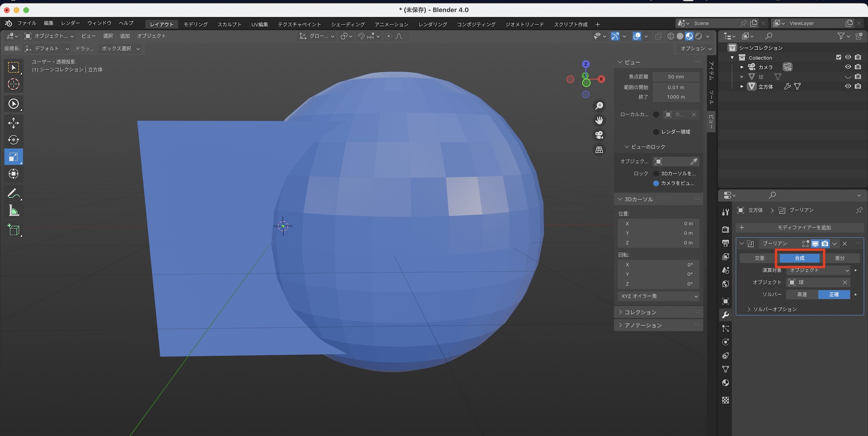Toggle camera view in viewport

pos(599,135)
